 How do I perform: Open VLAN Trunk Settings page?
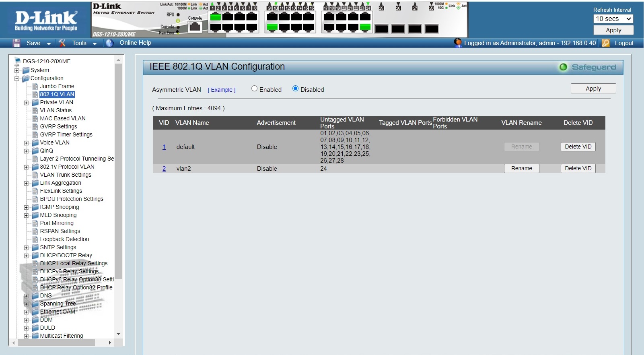(x=66, y=175)
